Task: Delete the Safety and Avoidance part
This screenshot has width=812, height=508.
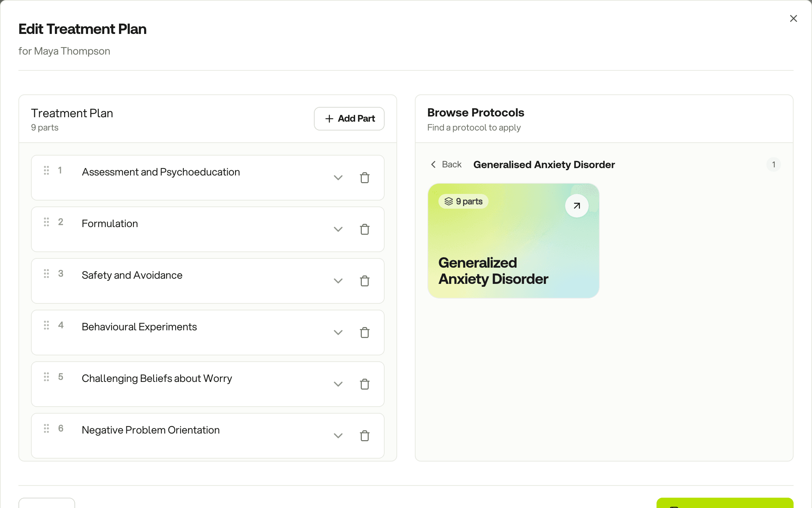Action: 364,281
